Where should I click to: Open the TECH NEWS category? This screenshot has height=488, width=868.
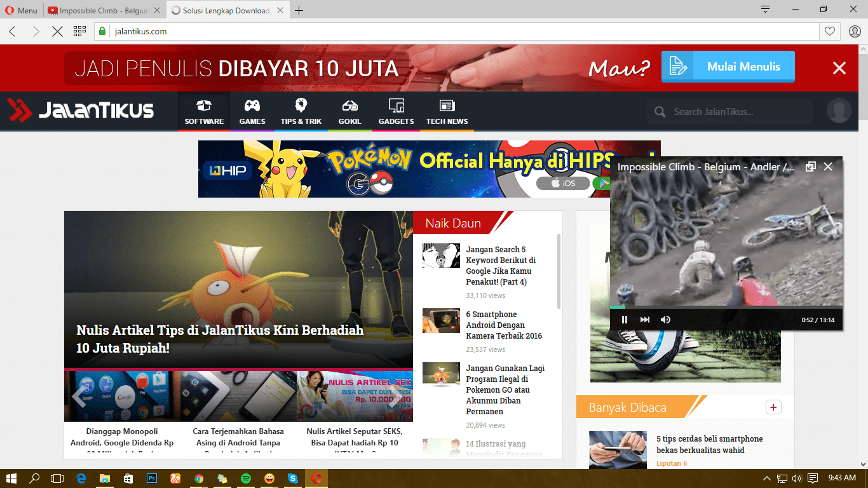[x=447, y=112]
